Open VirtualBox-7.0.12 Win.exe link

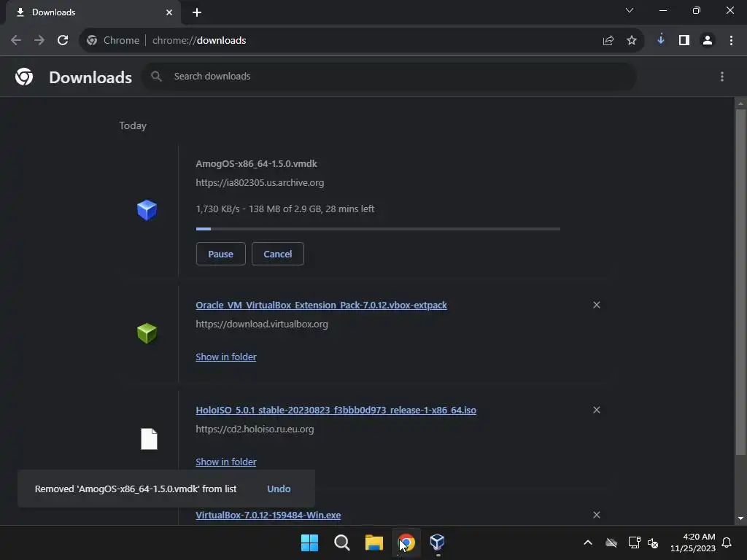[268, 516]
